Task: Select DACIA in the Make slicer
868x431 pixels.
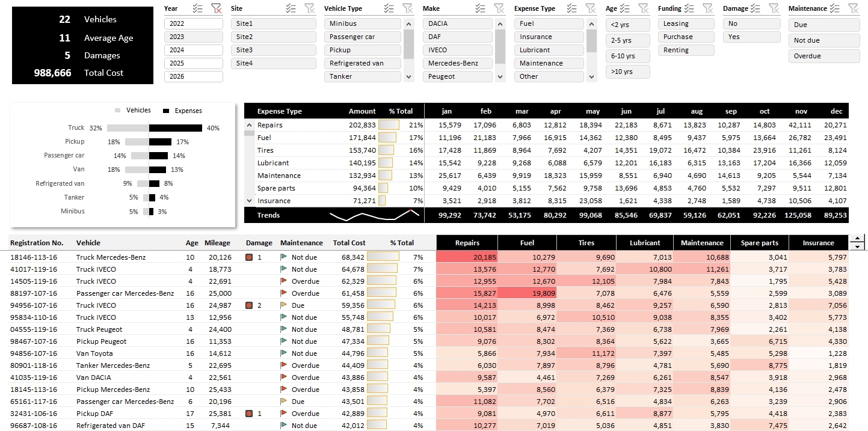Action: 458,23
